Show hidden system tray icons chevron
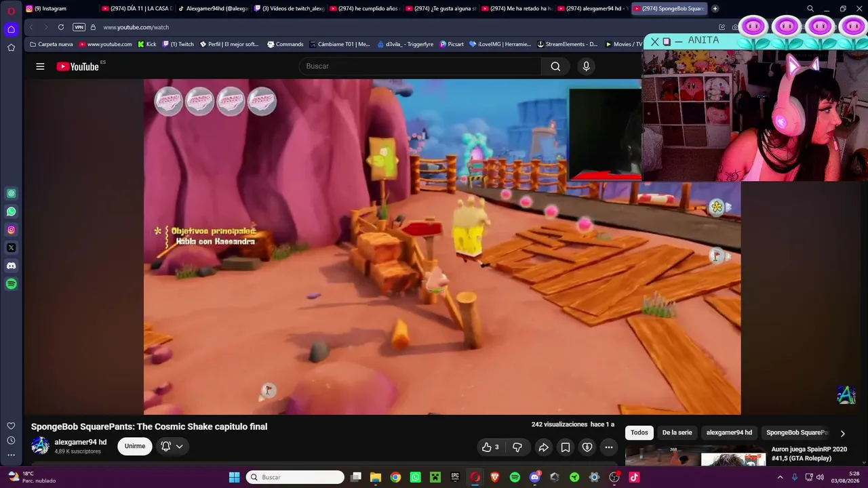Screen dimensions: 868x488 [x=781, y=477]
